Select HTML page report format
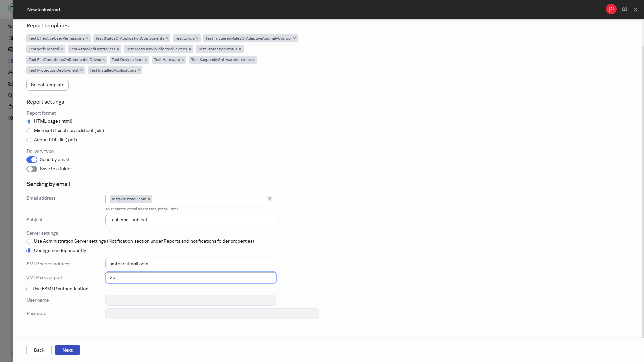 pos(29,121)
